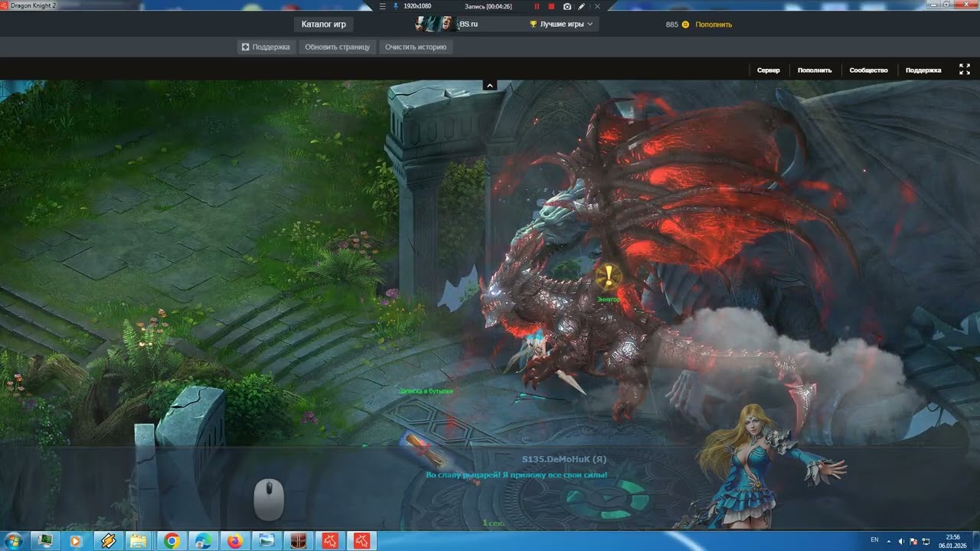Viewport: 980px width, 551px height.
Task: Open the Сервер menu item
Action: pos(769,70)
